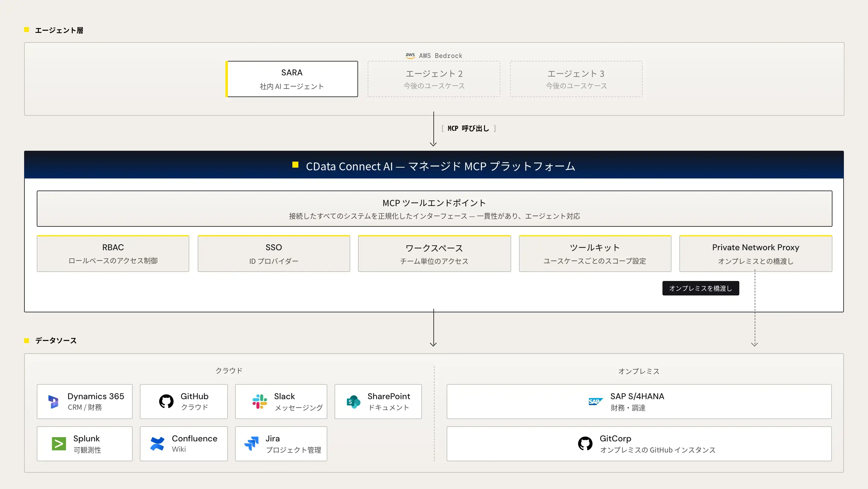The height and width of the screenshot is (489, 868).
Task: Click the Jira プロジェクト管理 subtitle
Action: (x=293, y=450)
